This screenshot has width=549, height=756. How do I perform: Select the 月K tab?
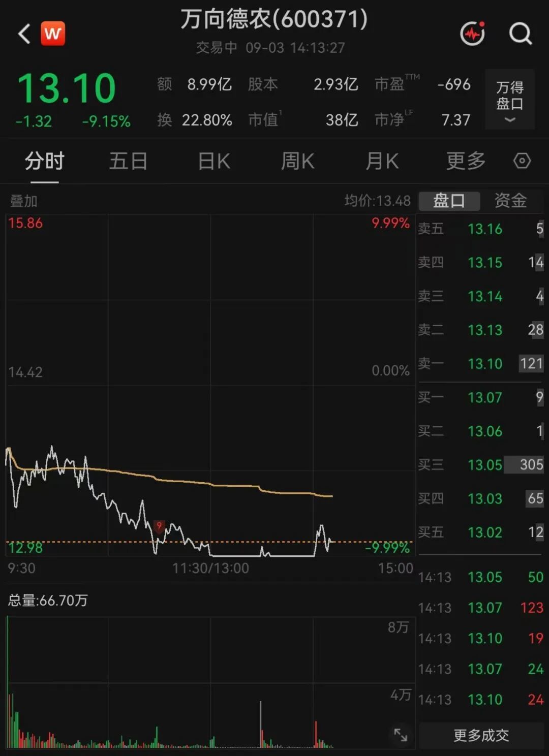tap(382, 161)
